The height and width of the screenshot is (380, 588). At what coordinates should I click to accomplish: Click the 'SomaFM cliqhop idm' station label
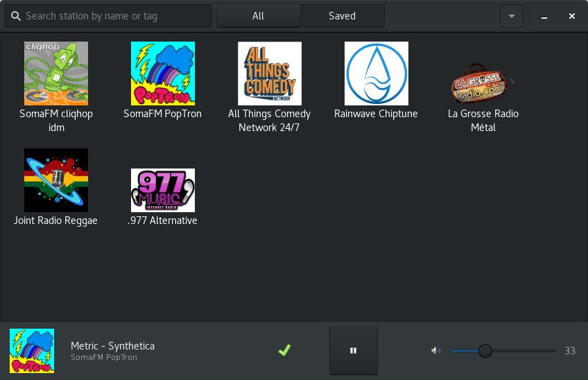[56, 121]
